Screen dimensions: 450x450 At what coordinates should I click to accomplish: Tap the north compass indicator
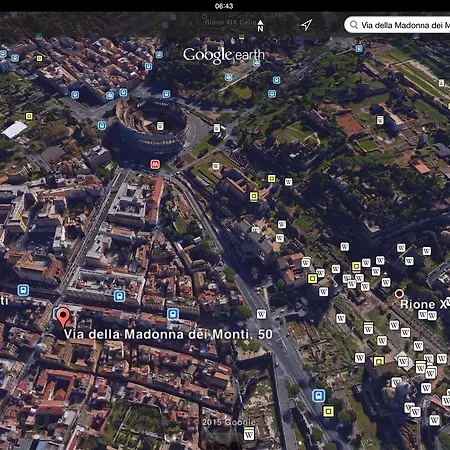tap(260, 25)
